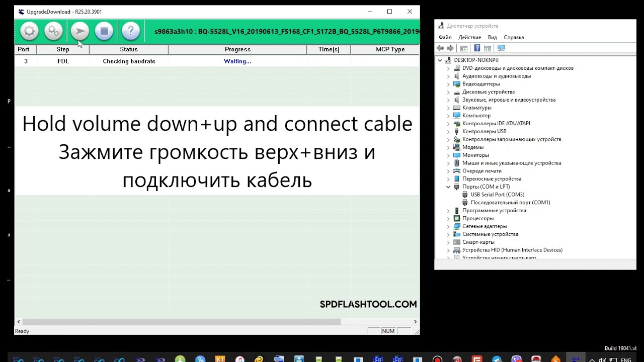Open the Действие menu
Image resolution: width=644 pixels, height=362 pixels.
click(470, 37)
